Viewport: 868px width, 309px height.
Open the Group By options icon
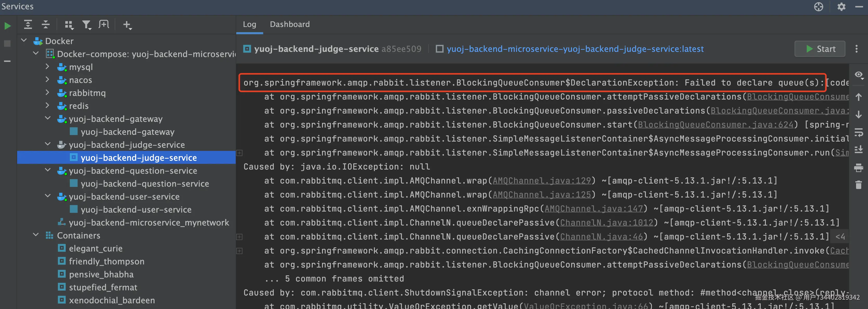(69, 25)
